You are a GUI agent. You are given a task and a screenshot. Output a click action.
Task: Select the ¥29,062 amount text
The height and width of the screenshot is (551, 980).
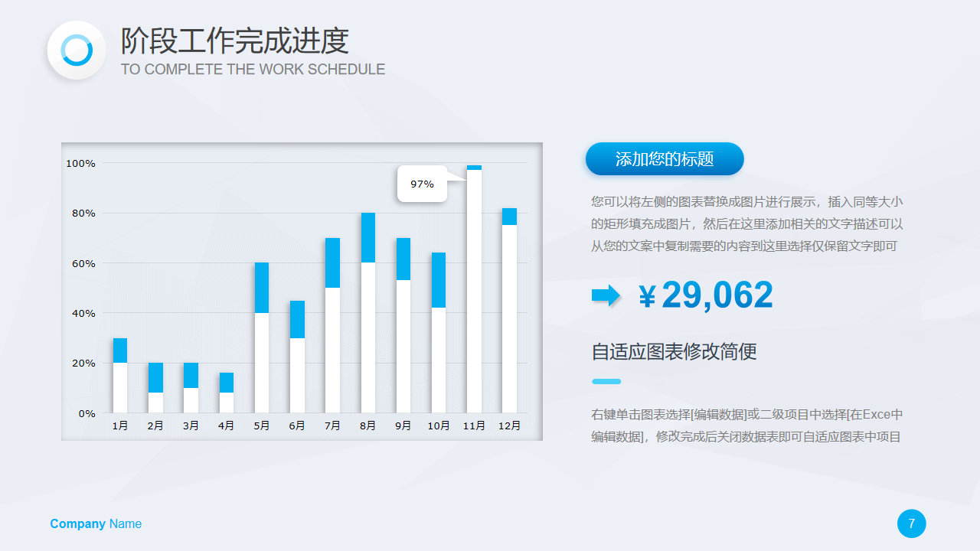(x=706, y=295)
